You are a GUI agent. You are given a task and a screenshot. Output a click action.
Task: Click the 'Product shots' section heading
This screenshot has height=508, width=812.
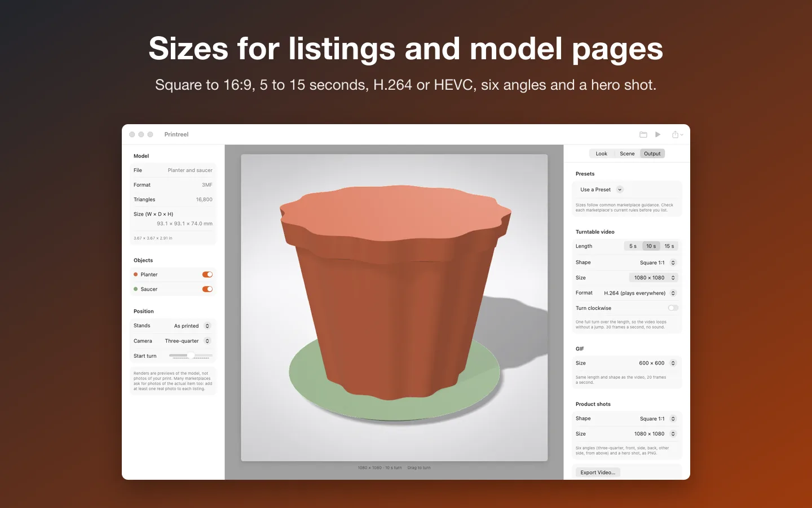(x=593, y=404)
